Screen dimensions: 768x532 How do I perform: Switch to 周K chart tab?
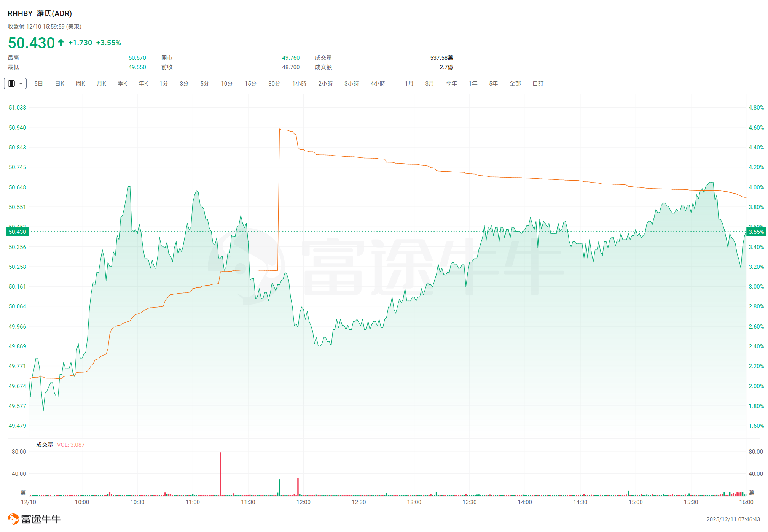coord(80,83)
